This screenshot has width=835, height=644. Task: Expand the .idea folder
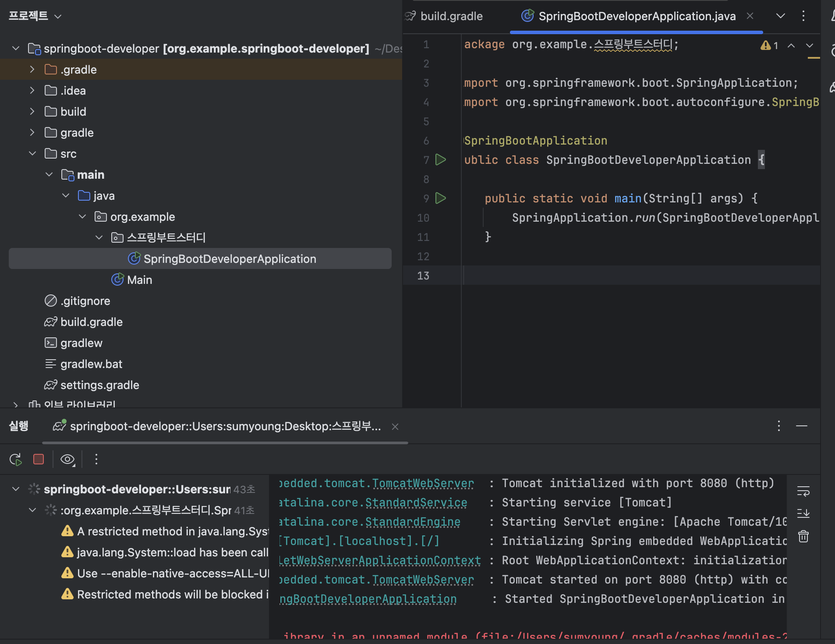pos(32,90)
